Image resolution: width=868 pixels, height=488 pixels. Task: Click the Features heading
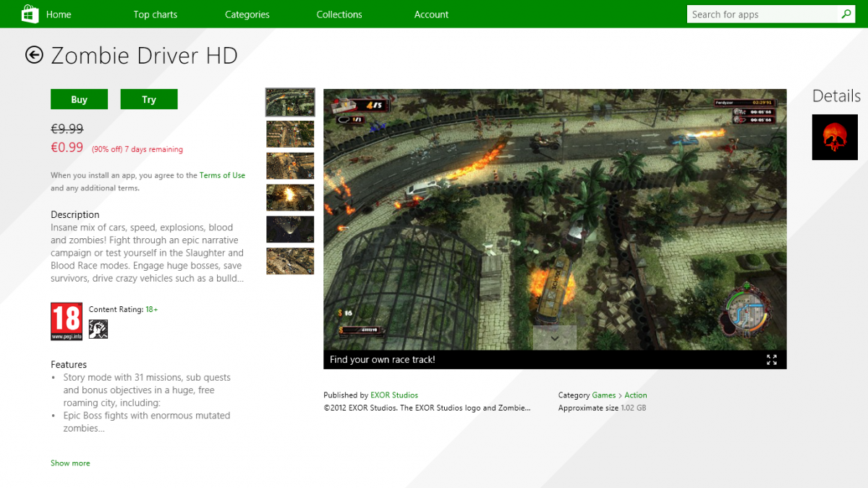click(x=69, y=364)
